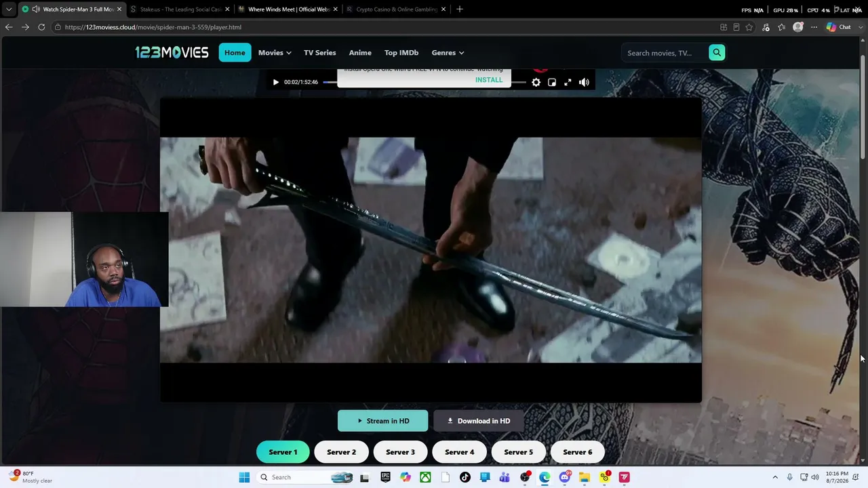Expand the Movies dropdown menu
Screen dimensions: 868x488
coord(275,53)
